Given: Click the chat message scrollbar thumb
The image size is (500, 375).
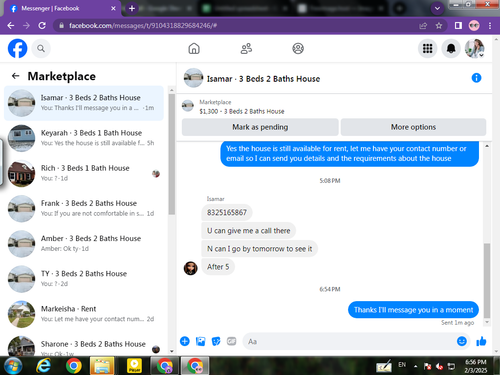Looking at the screenshot, I should point(487,281).
